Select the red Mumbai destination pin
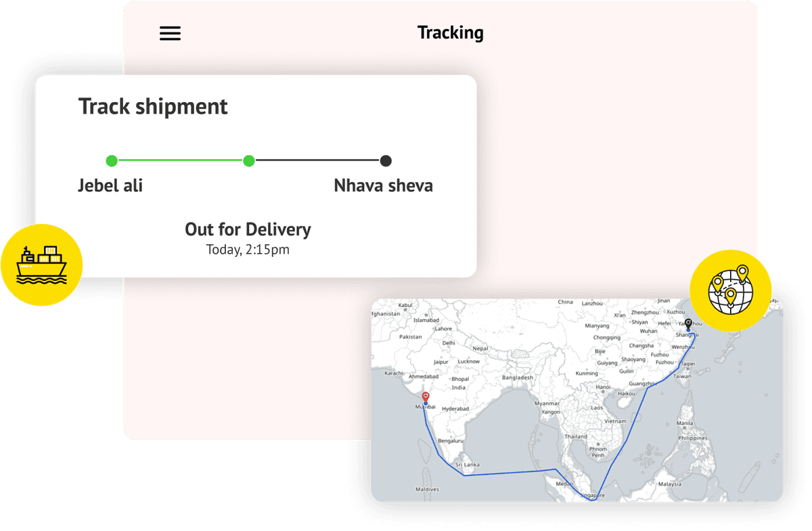The width and height of the screenshot is (812, 531). [425, 397]
